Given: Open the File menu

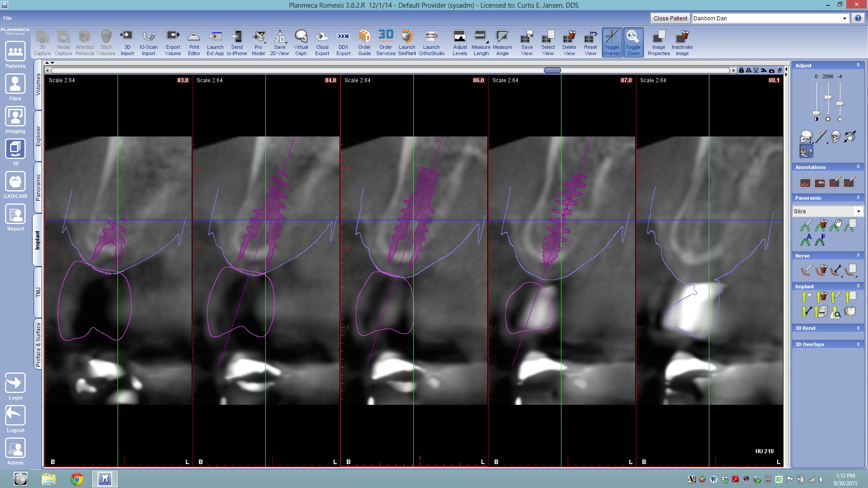Looking at the screenshot, I should click(7, 18).
